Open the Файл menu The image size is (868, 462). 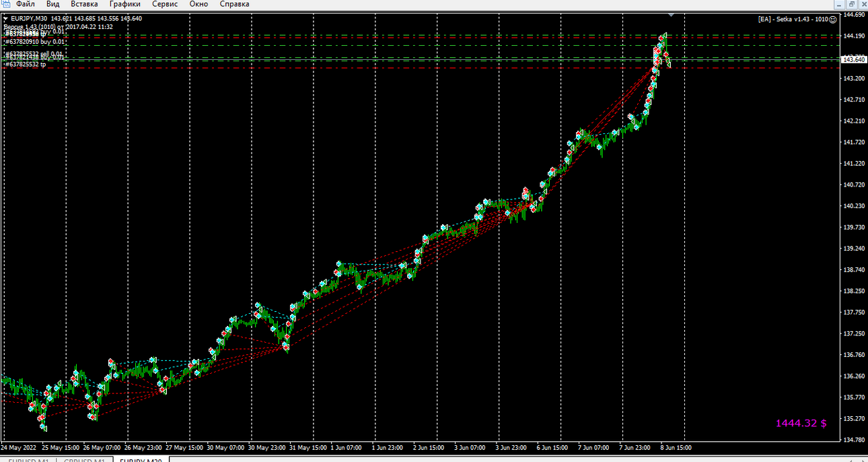click(x=26, y=4)
